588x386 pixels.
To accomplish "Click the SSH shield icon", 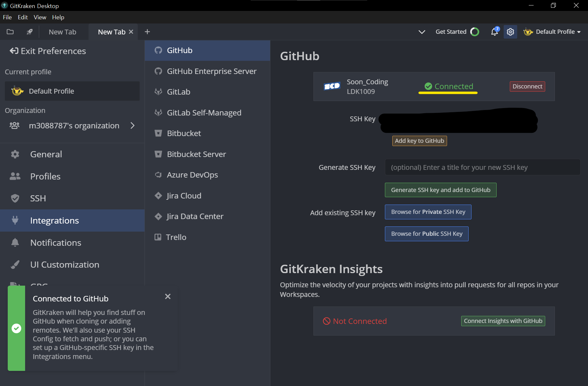I will 15,198.
